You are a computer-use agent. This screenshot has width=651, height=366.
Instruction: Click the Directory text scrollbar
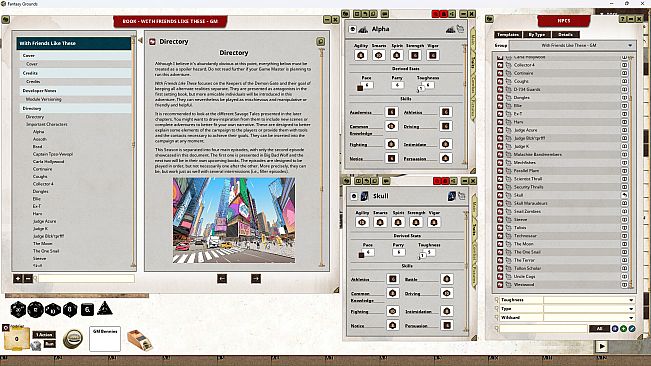[x=321, y=158]
